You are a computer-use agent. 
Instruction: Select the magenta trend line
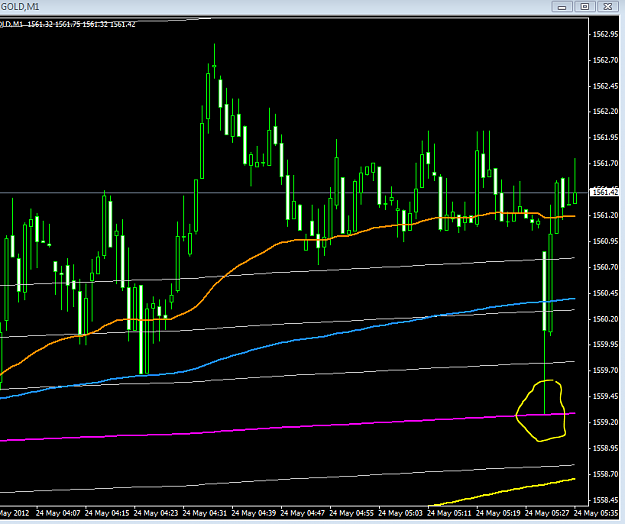click(x=279, y=427)
